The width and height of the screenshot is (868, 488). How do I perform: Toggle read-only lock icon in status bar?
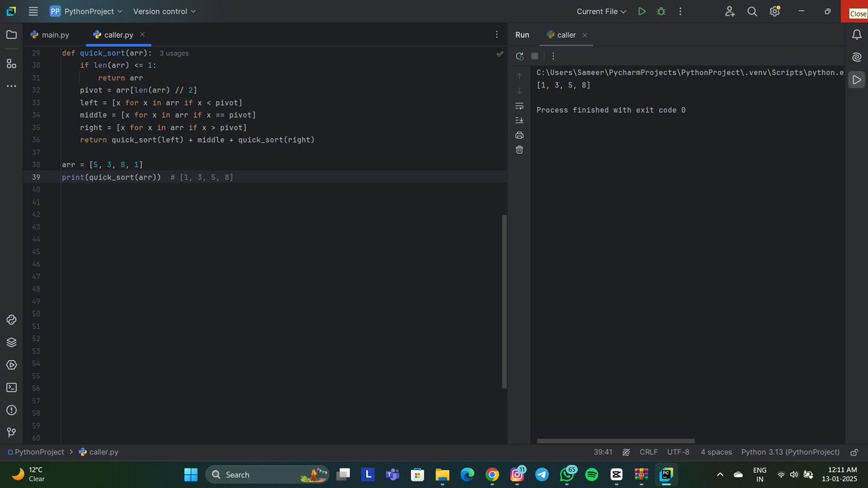pos(854,452)
